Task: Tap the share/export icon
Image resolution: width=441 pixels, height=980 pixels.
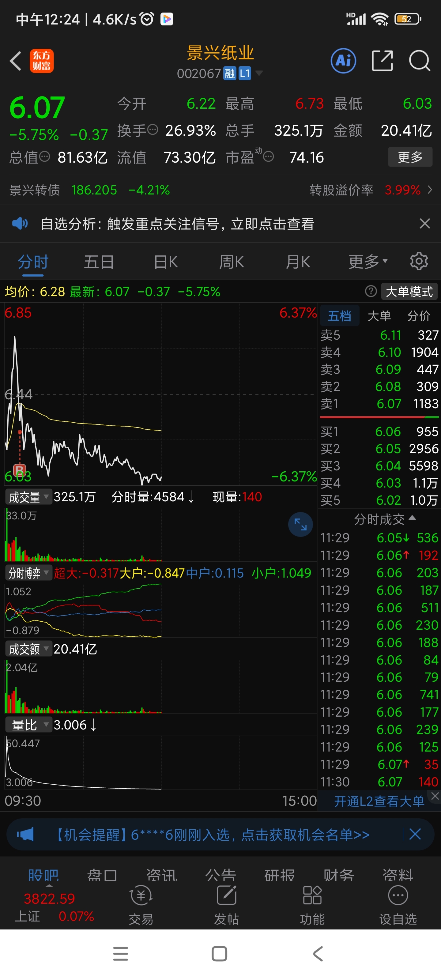Action: click(382, 61)
